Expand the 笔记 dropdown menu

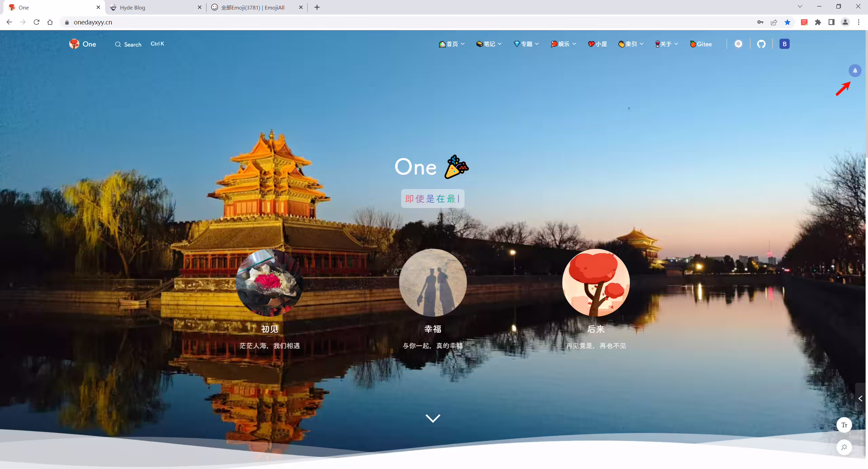[x=489, y=44]
